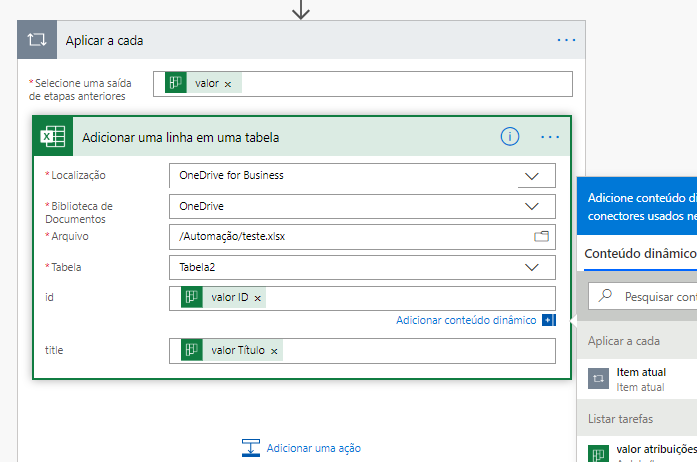Click the Planner icon on valor token
The height and width of the screenshot is (462, 697).
176,83
